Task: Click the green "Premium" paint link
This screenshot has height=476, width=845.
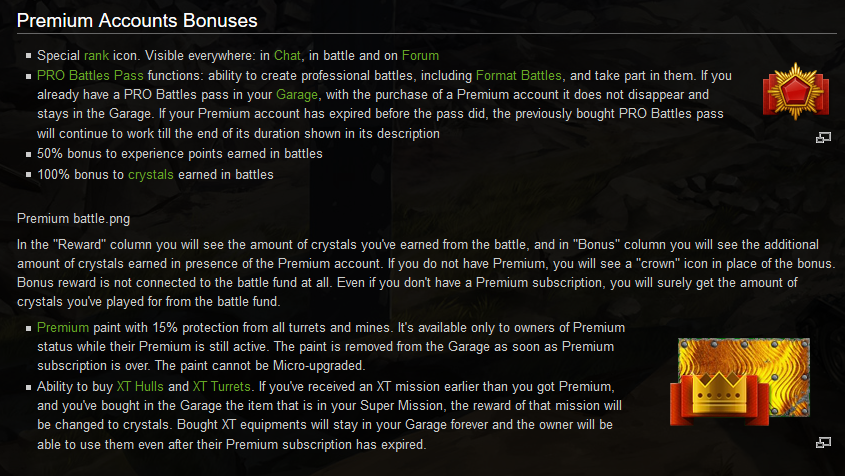Action: (x=62, y=328)
